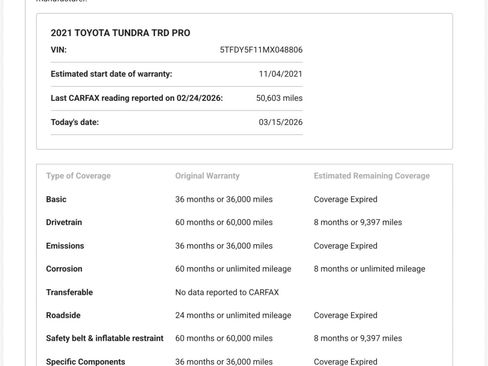Click No data reported to CARFAX text

tap(227, 292)
